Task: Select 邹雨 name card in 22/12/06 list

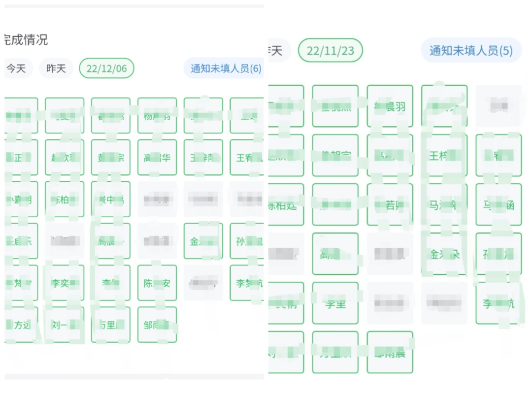Action: (x=157, y=325)
